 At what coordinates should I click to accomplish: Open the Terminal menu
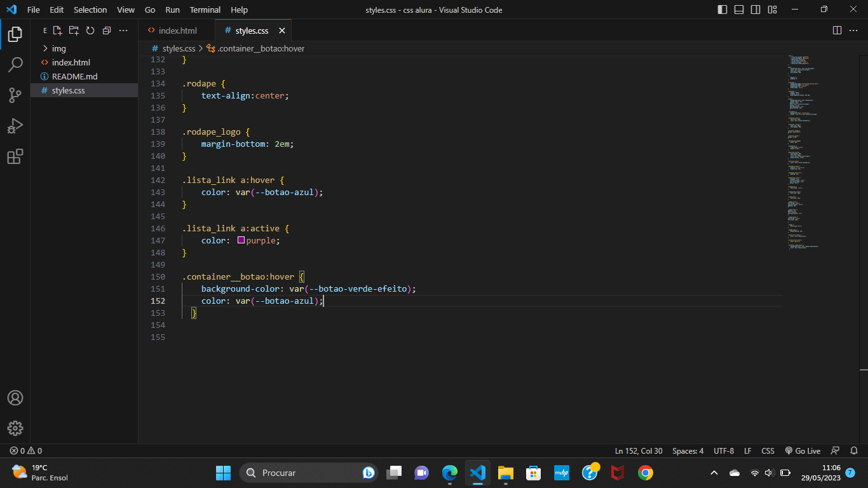[205, 10]
